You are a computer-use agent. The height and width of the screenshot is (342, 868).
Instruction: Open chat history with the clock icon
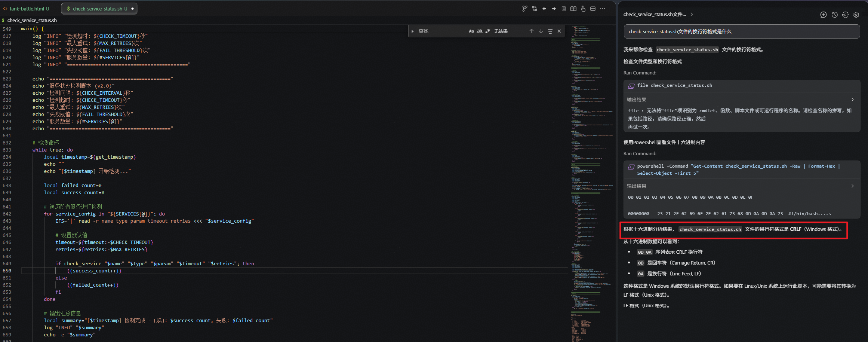(834, 15)
